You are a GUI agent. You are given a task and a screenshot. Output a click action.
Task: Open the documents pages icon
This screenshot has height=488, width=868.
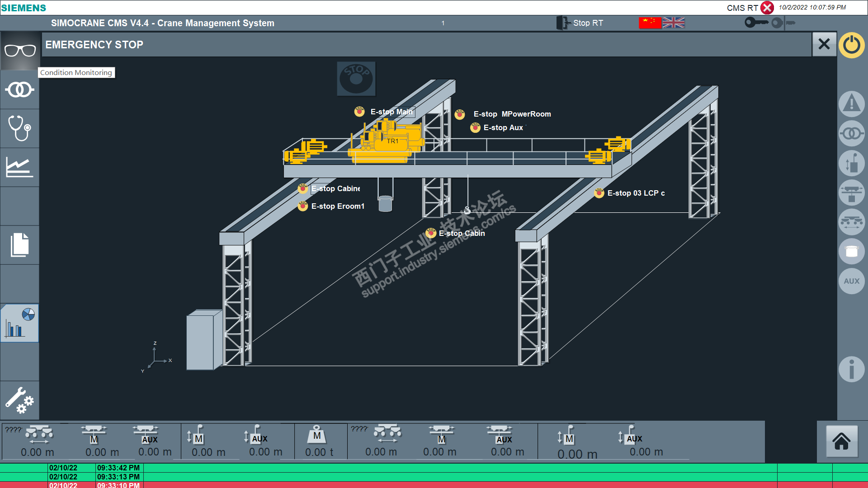pos(20,245)
